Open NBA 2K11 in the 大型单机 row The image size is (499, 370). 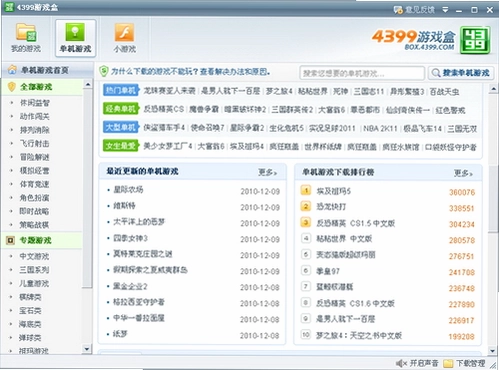pos(380,128)
